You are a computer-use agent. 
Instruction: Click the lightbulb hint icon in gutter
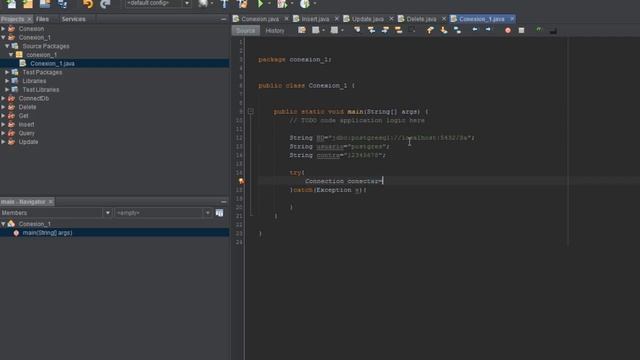tap(242, 181)
